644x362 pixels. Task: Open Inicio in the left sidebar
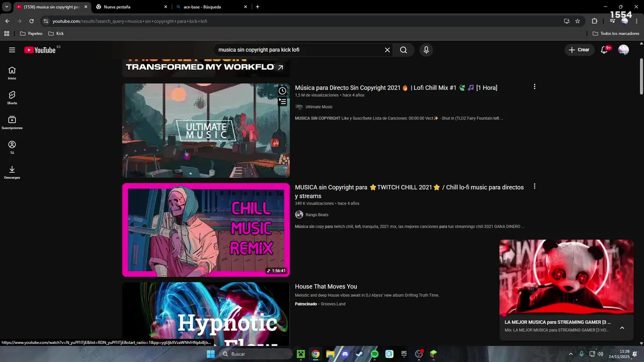tap(12, 73)
